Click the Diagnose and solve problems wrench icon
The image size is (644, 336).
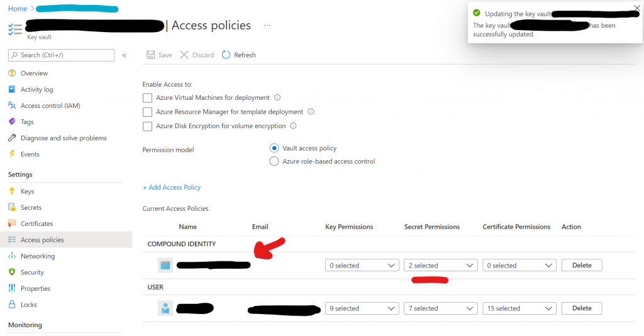[12, 138]
